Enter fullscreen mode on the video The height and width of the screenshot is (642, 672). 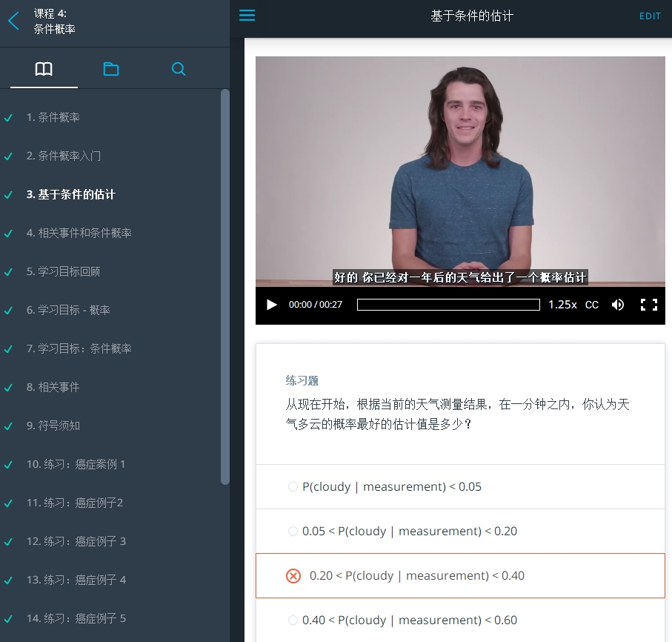651,305
